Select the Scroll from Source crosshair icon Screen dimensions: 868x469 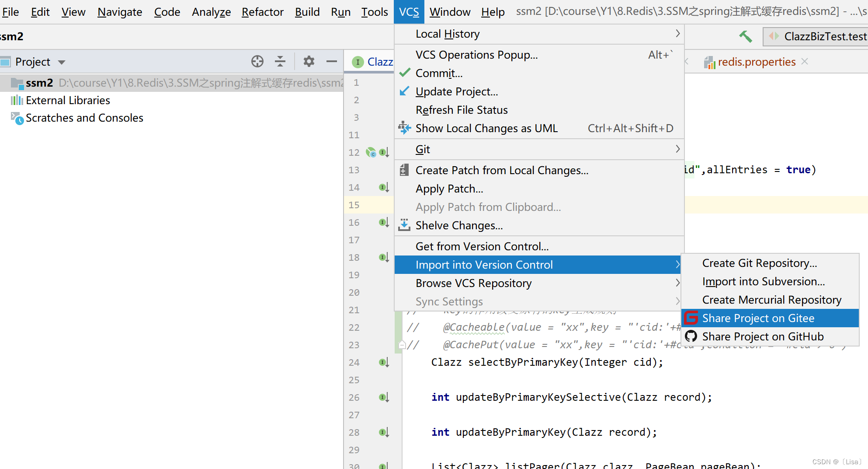tap(257, 61)
